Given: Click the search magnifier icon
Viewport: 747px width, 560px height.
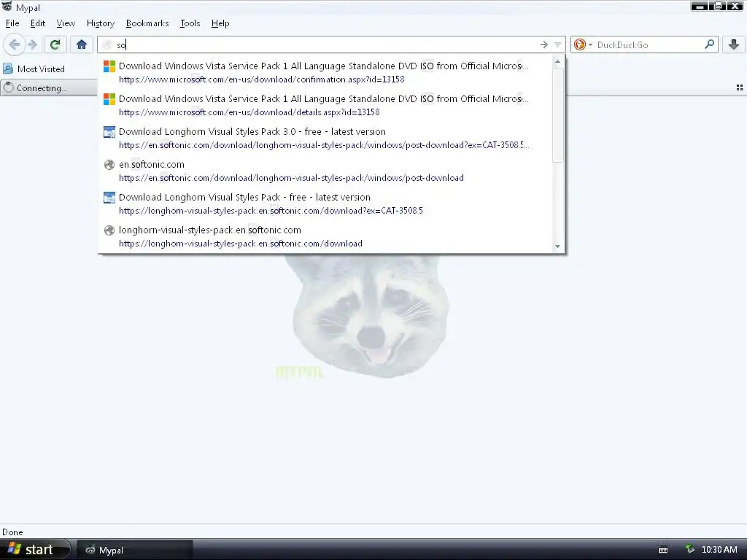Looking at the screenshot, I should pyautogui.click(x=709, y=44).
